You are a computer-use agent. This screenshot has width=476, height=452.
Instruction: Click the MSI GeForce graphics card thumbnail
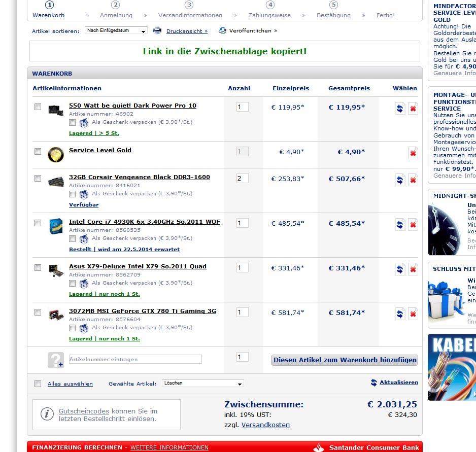(56, 315)
